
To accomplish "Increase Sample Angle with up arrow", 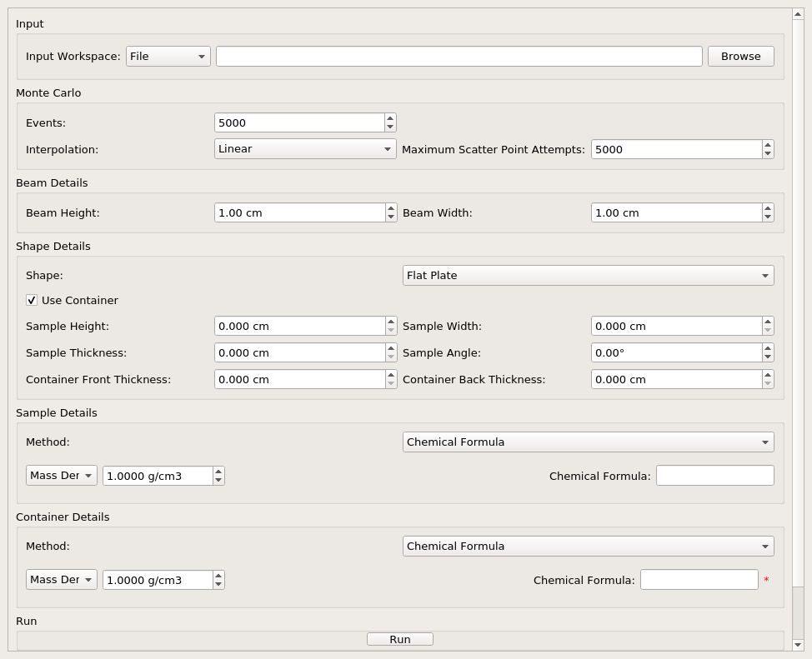I will click(x=768, y=348).
